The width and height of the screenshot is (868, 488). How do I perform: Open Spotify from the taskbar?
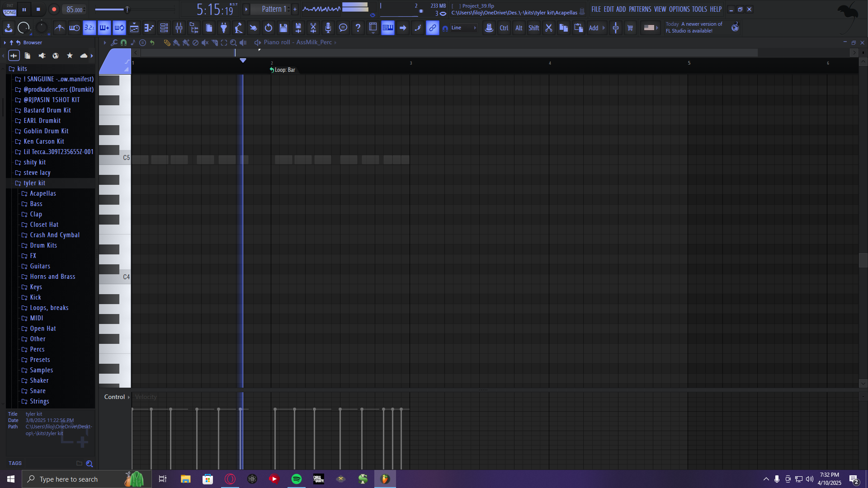coord(297,479)
